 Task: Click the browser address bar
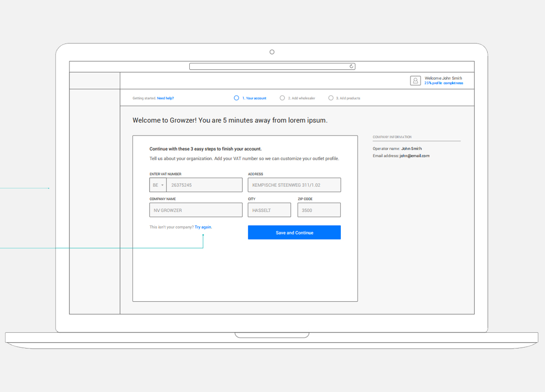[x=268, y=66]
